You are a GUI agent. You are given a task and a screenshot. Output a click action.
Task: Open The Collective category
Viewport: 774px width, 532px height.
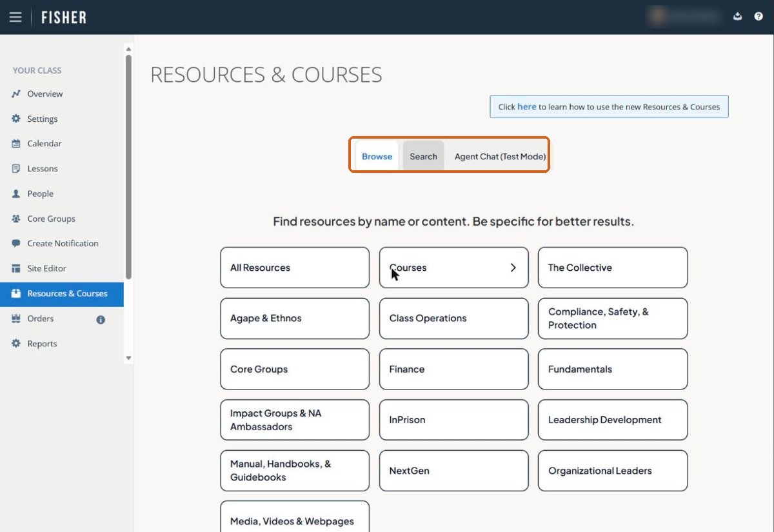click(613, 268)
